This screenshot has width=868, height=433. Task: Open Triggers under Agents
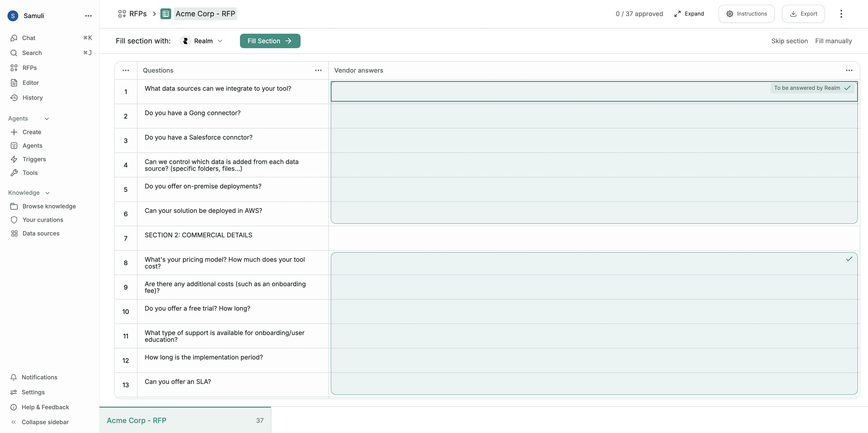coord(34,159)
